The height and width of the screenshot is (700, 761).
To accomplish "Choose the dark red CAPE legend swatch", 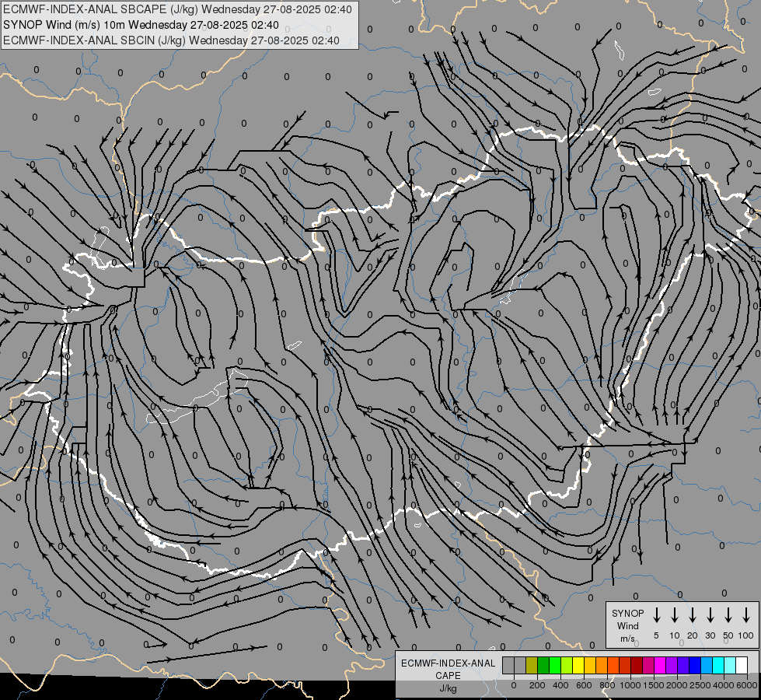I will [637, 665].
